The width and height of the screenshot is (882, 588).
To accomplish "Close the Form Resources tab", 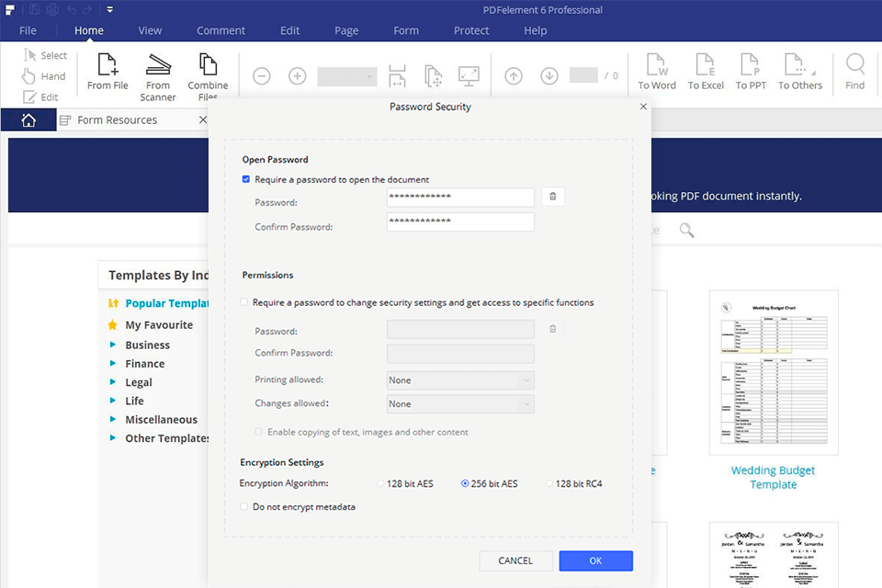I will [x=202, y=119].
